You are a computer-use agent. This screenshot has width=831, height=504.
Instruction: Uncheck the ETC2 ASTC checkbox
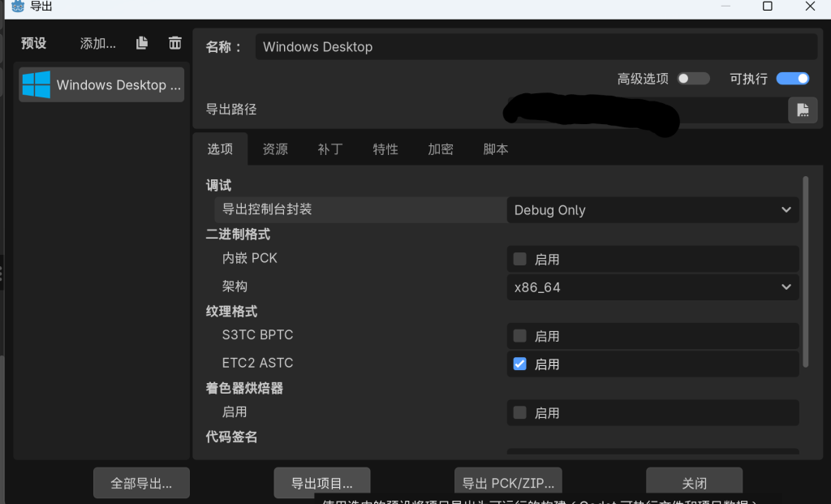click(x=520, y=364)
